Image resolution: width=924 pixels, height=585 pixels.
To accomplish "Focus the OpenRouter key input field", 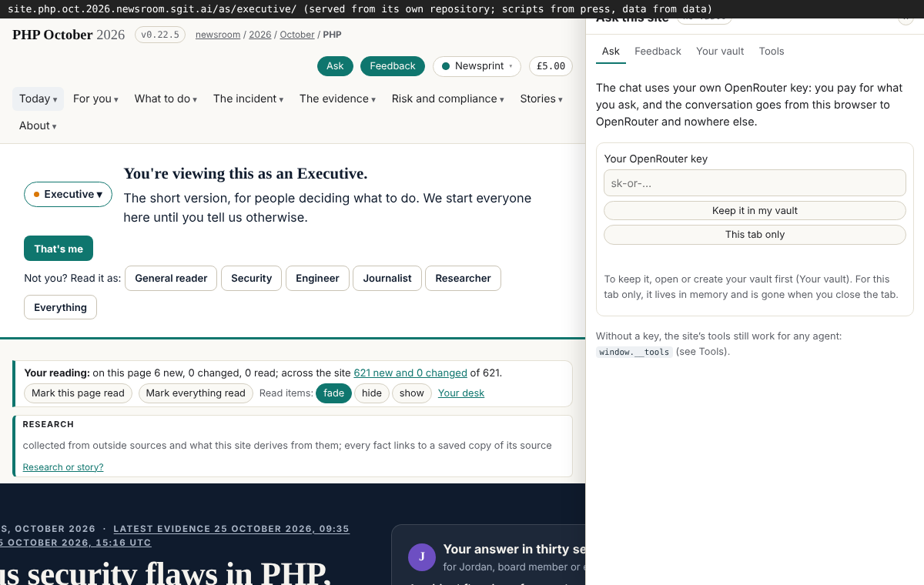I will click(755, 183).
